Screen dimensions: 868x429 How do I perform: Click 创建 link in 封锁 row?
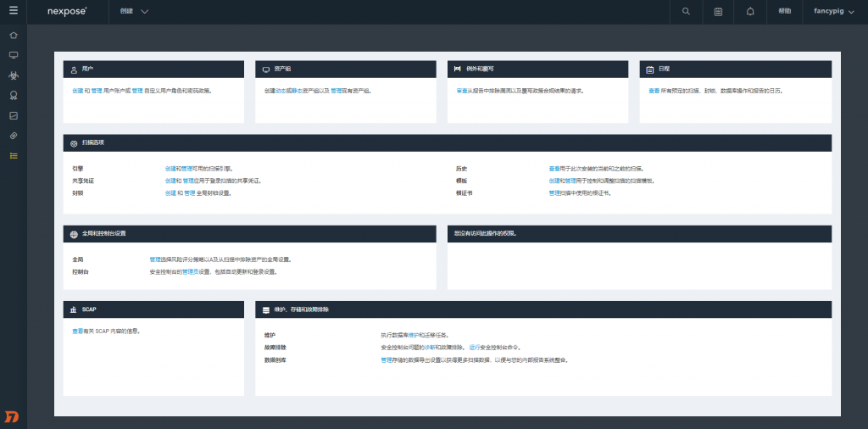tap(170, 193)
